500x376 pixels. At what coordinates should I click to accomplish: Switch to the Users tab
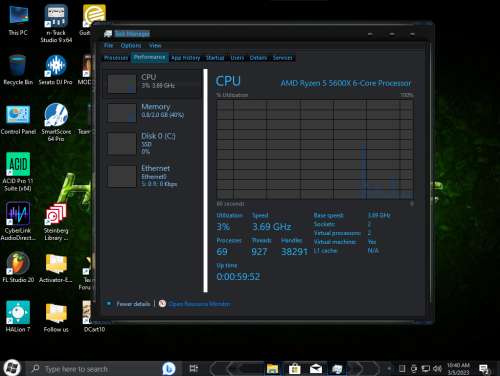[237, 58]
